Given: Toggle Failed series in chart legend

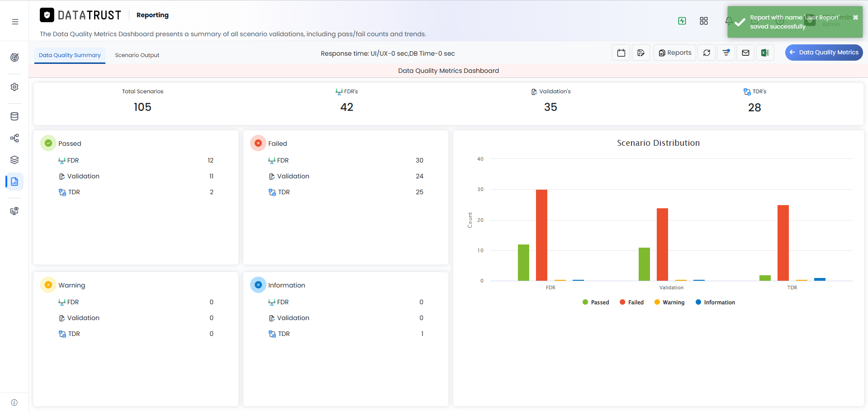Looking at the screenshot, I should coord(631,302).
